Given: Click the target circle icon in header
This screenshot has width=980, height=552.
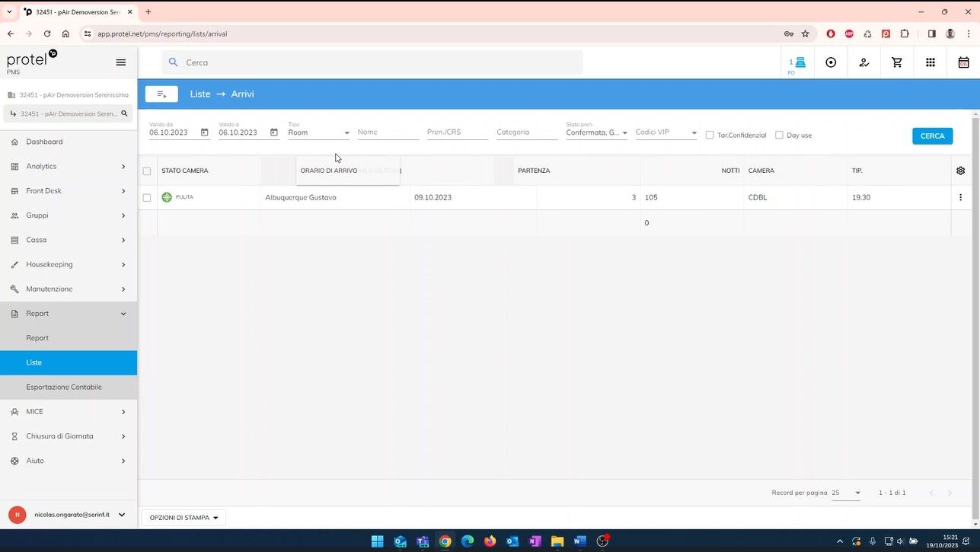Looking at the screenshot, I should pyautogui.click(x=831, y=62).
